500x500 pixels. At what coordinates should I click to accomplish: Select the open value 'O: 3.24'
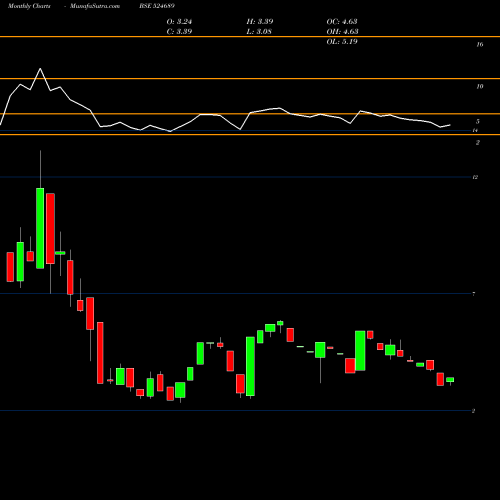point(179,22)
